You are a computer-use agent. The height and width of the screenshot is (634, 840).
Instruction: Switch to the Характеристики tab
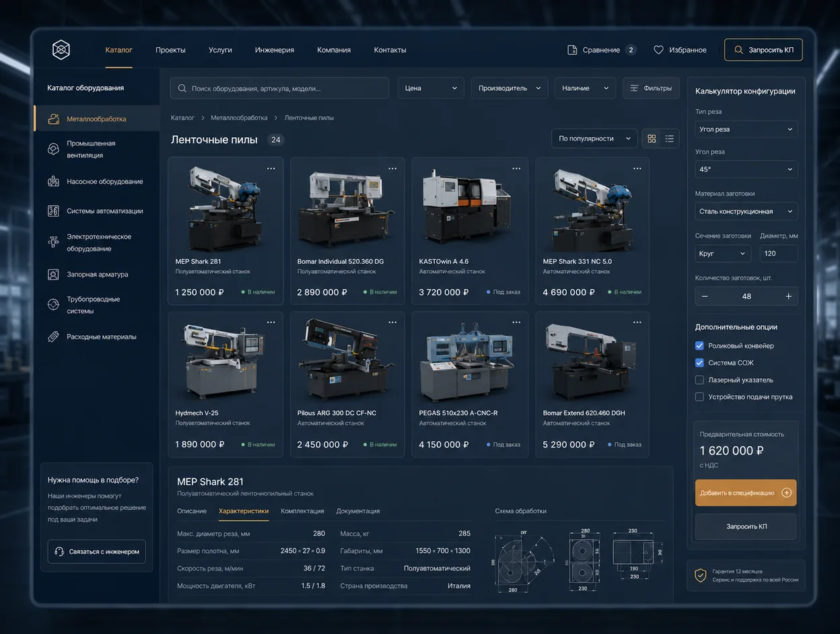point(244,512)
